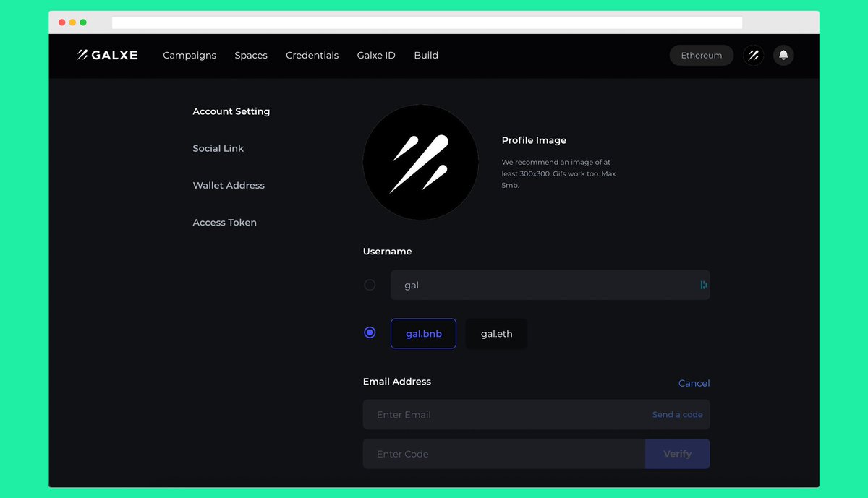
Task: Click the browser address bar
Action: tap(427, 22)
